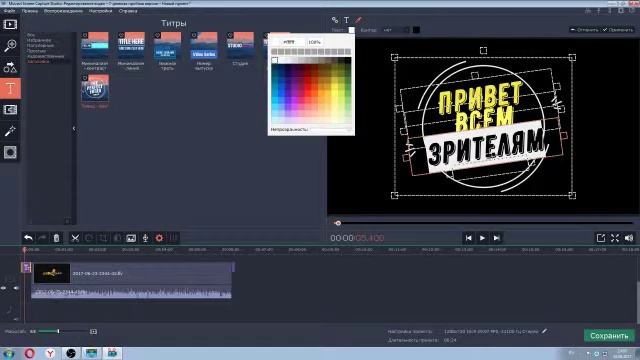Favorite the 'Title Here' title preset
The image size is (640, 360).
pos(121,36)
